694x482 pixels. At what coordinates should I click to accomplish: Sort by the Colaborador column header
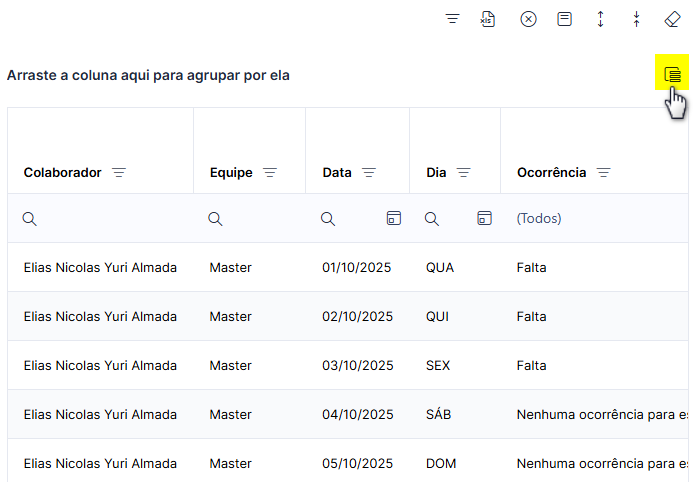[x=62, y=173]
